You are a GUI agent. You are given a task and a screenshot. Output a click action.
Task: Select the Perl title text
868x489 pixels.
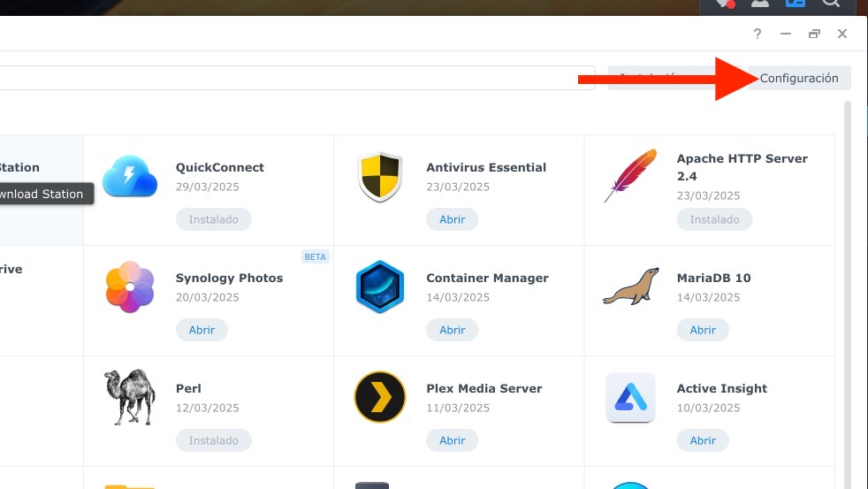tap(188, 388)
